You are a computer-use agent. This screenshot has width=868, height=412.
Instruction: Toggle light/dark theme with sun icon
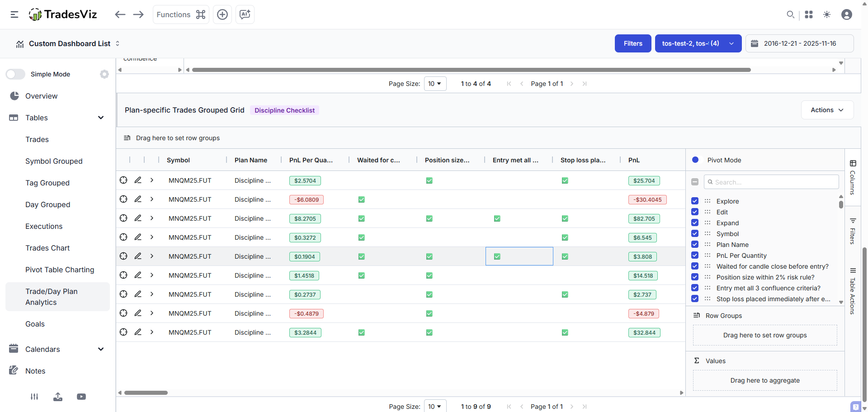827,14
